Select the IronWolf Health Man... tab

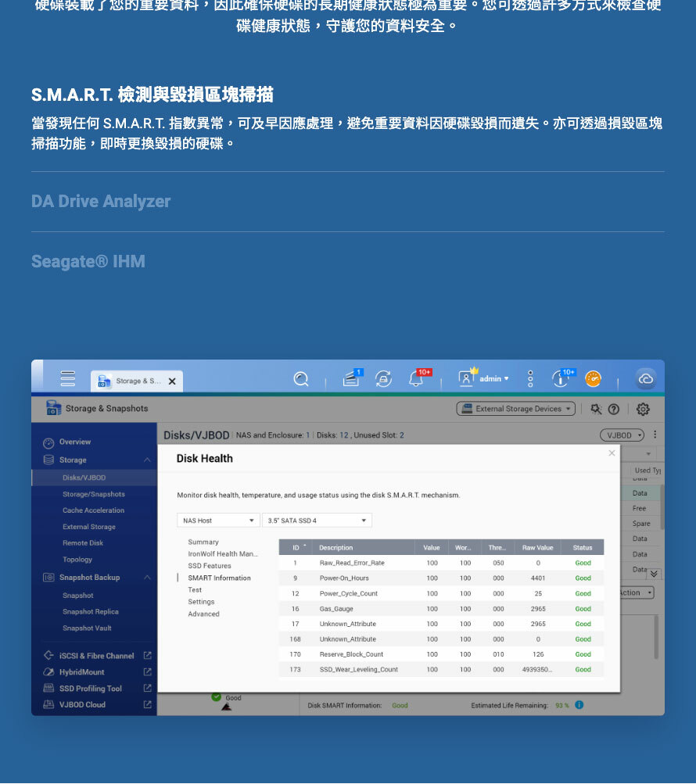(223, 554)
